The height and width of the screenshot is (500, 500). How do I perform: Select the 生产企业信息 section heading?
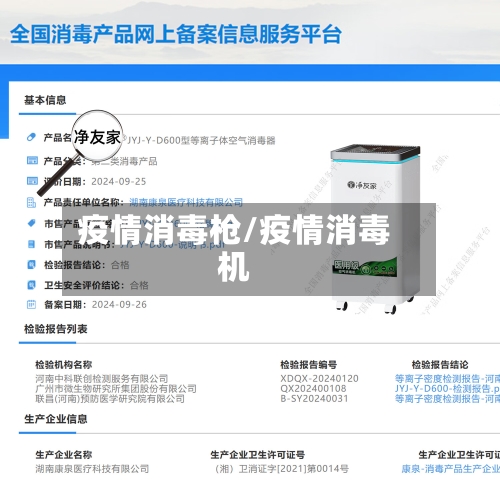(56, 419)
